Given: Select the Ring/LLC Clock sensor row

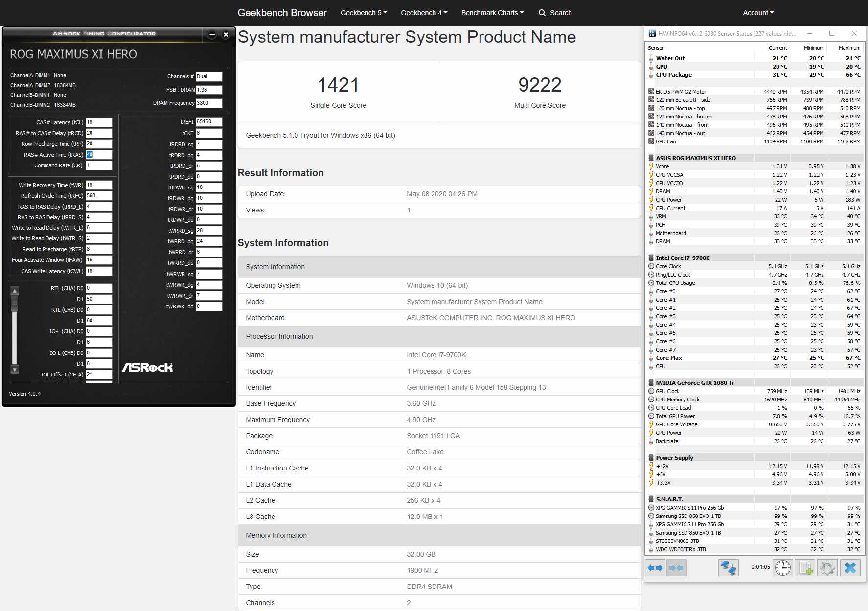Looking at the screenshot, I should coord(754,275).
